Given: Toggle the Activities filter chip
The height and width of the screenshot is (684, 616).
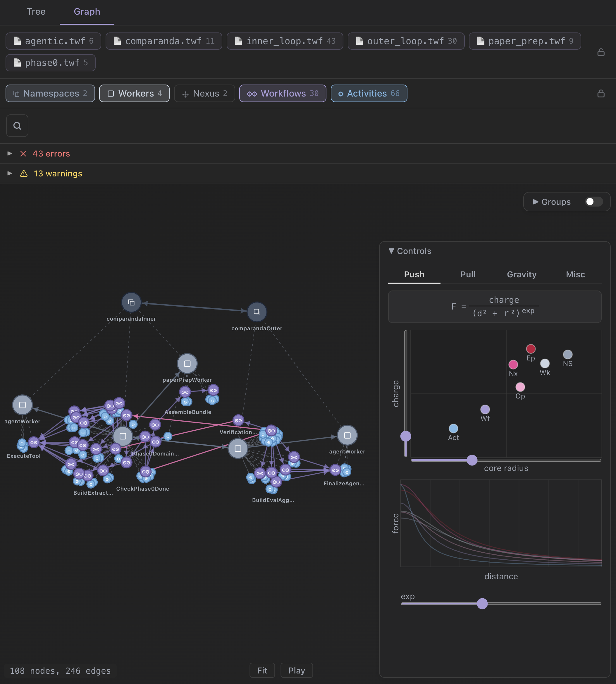Looking at the screenshot, I should [369, 93].
